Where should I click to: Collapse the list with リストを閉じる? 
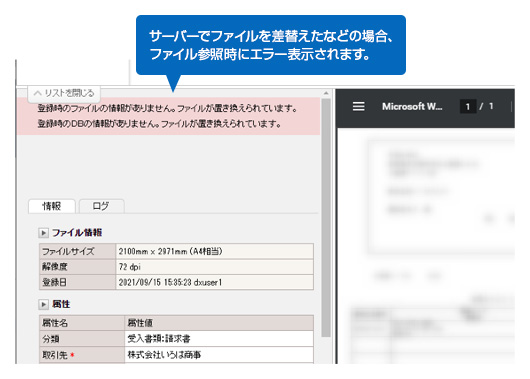click(x=64, y=93)
